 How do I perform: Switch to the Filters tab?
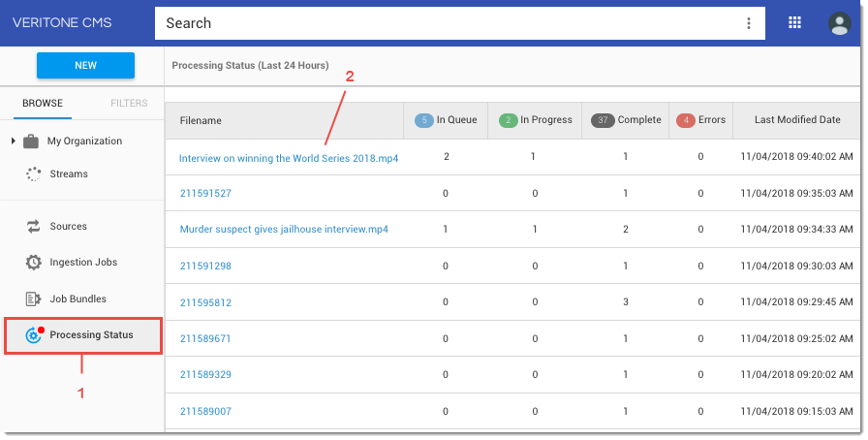click(129, 103)
